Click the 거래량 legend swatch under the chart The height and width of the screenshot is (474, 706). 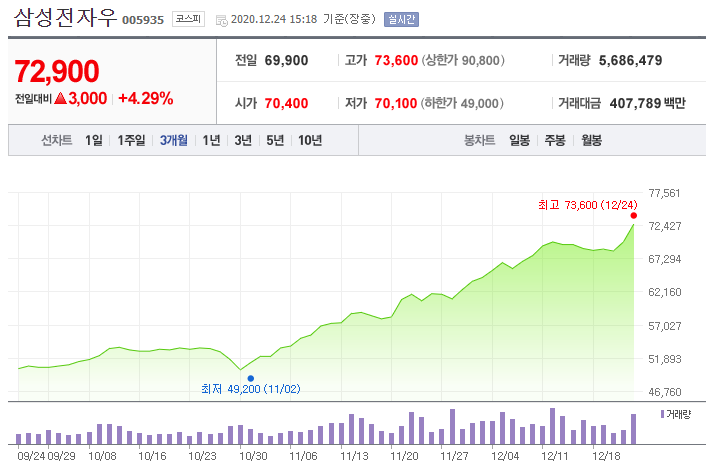(x=662, y=414)
